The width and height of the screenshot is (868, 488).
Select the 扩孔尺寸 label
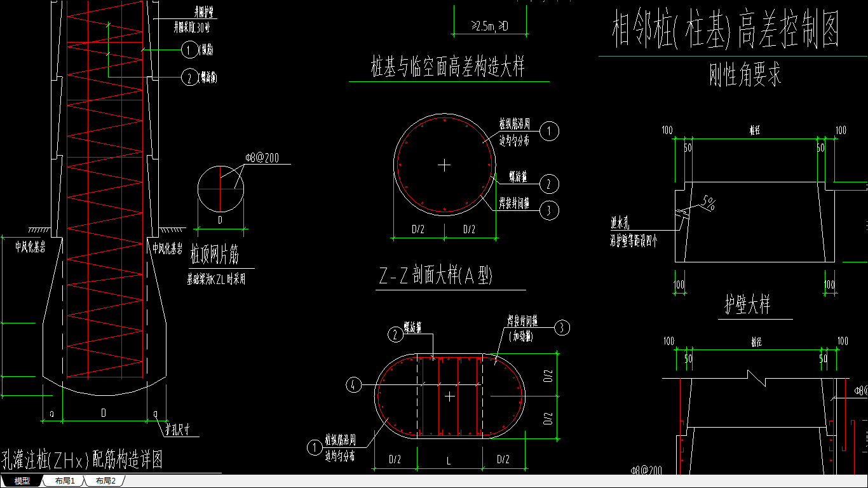click(179, 430)
